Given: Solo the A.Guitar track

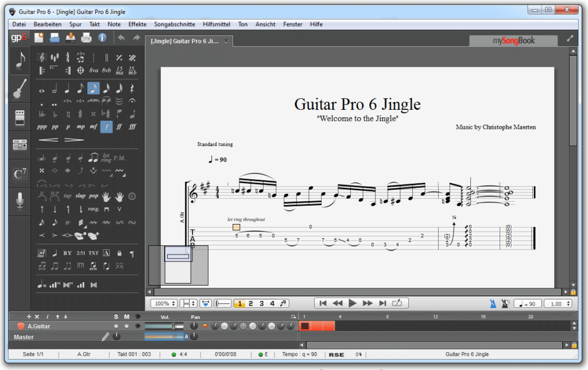Looking at the screenshot, I should pos(116,326).
